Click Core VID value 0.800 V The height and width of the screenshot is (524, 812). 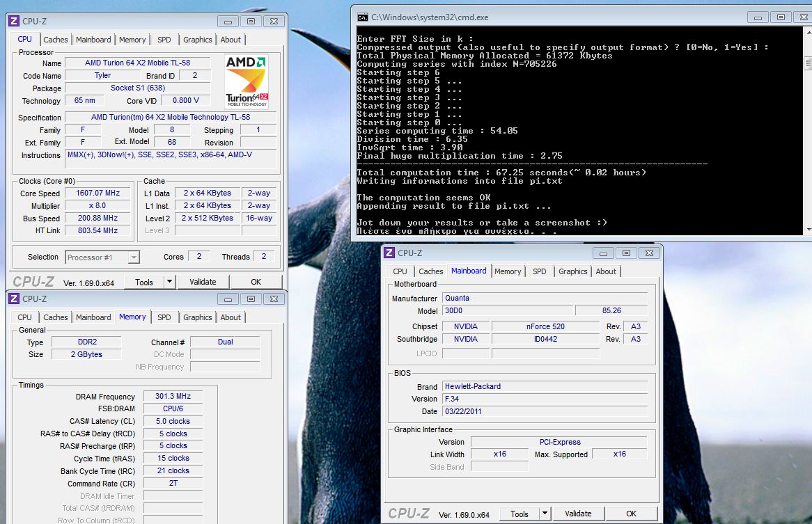[x=186, y=100]
